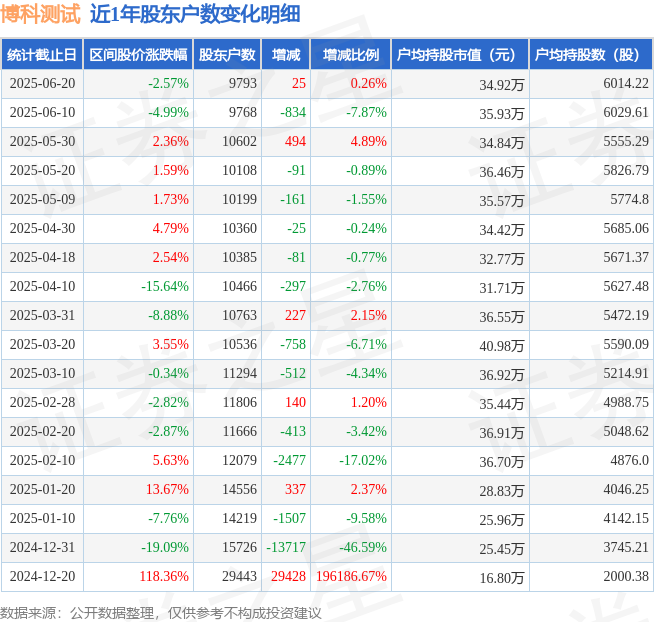This screenshot has width=654, height=622.
Task: Click the change ratio 0.26%
Action: tap(369, 83)
